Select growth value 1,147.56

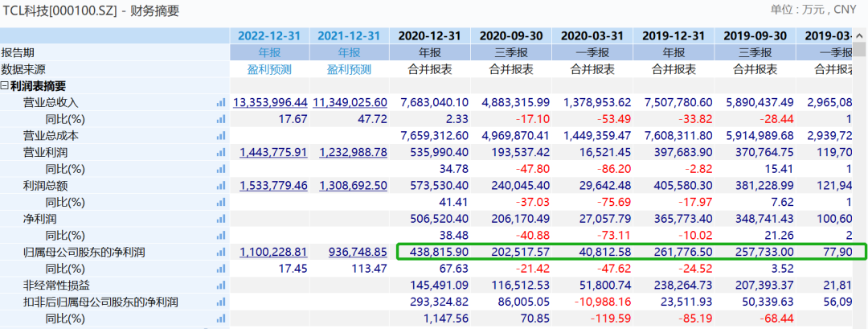tap(445, 319)
